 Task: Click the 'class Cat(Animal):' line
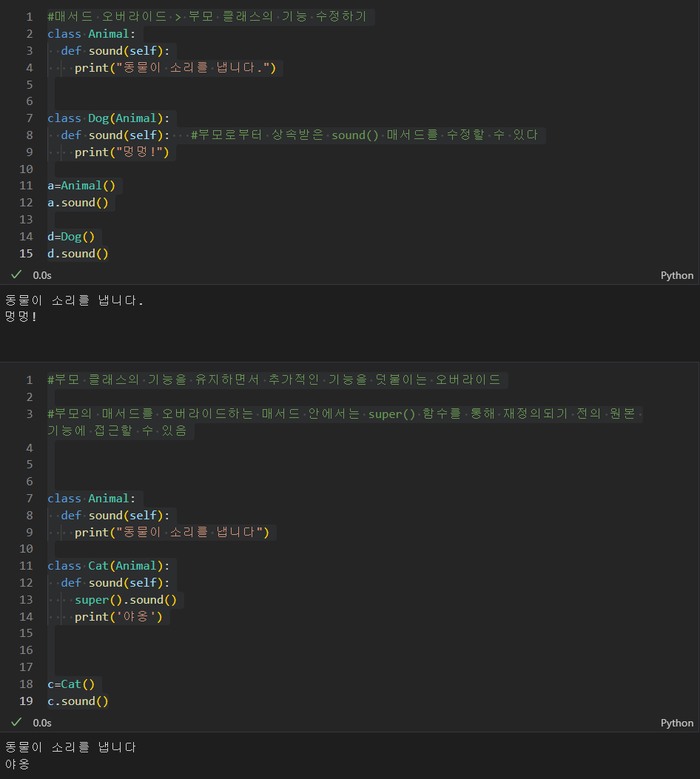pyautogui.click(x=108, y=566)
